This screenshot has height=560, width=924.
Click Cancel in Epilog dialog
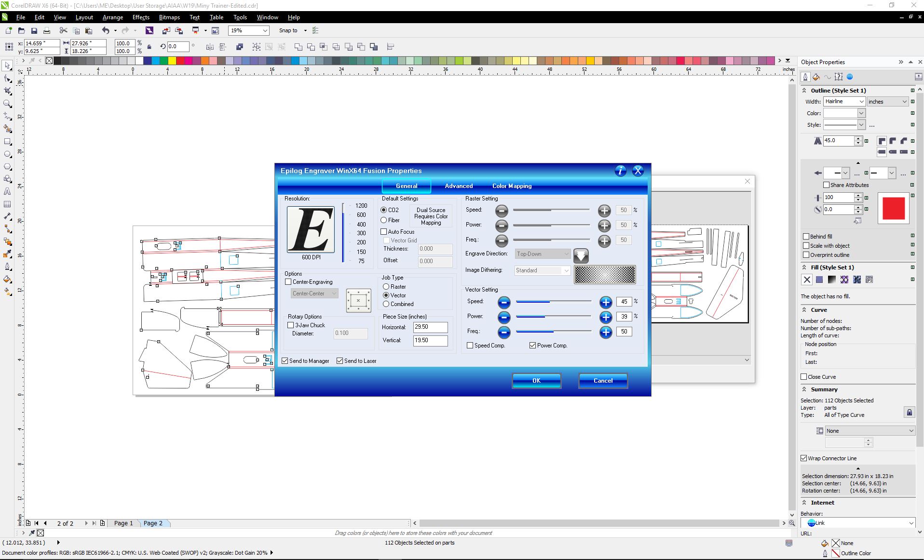[x=603, y=381]
